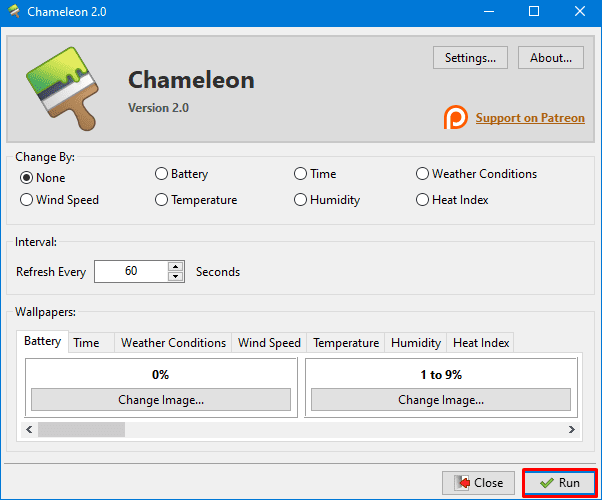The width and height of the screenshot is (602, 500).
Task: Open the Heat Index wallpapers tab
Action: pyautogui.click(x=481, y=343)
